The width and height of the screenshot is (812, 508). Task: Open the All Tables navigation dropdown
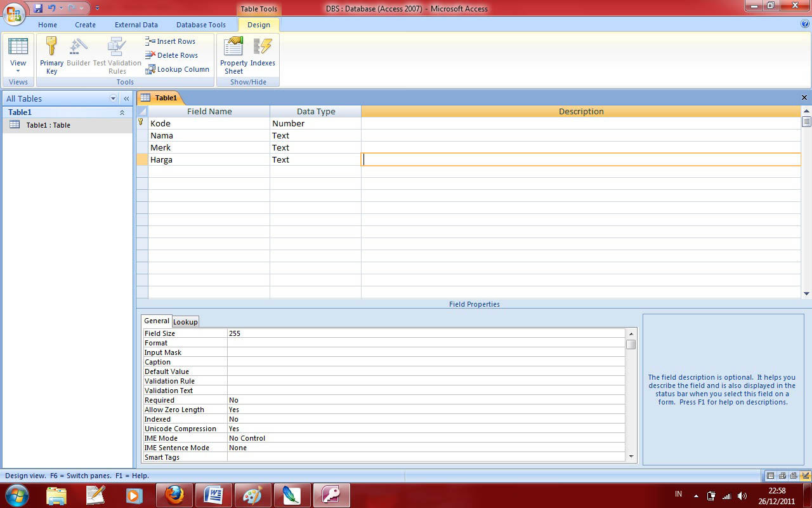point(114,98)
